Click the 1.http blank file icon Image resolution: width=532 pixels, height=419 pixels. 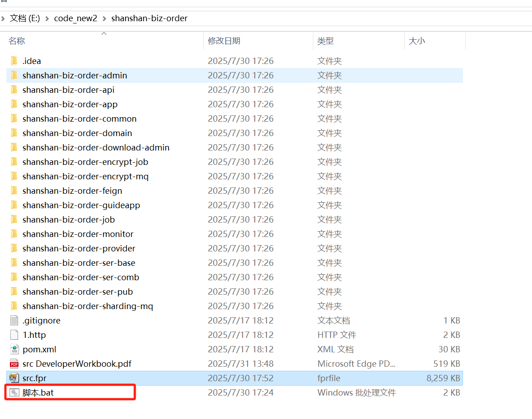(x=14, y=335)
